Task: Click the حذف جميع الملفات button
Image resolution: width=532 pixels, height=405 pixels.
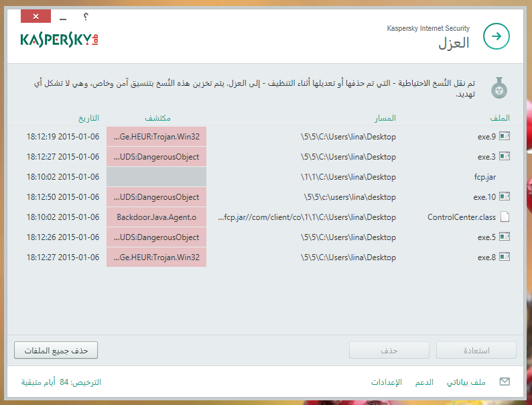Action: point(56,350)
